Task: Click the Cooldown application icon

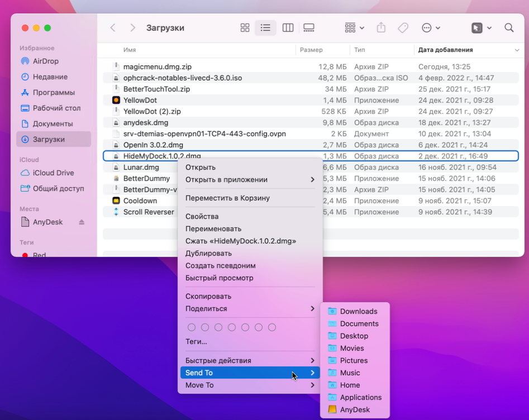Action: [116, 201]
